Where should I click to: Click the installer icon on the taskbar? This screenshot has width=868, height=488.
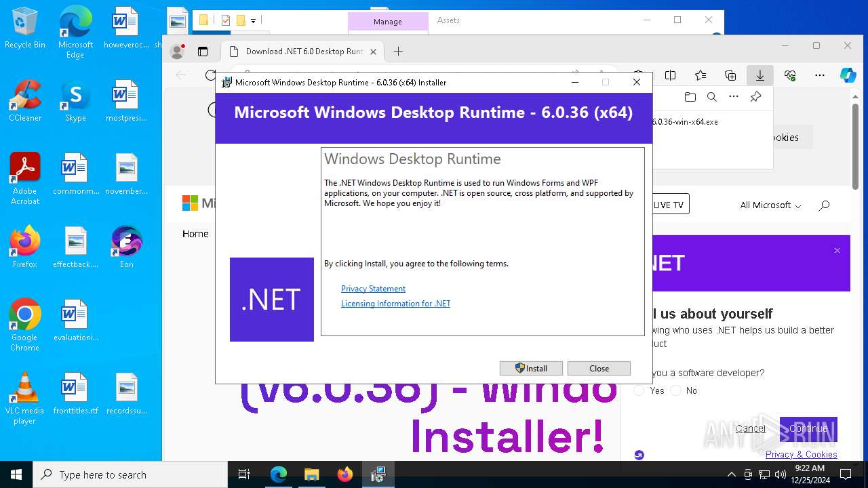[x=378, y=474]
